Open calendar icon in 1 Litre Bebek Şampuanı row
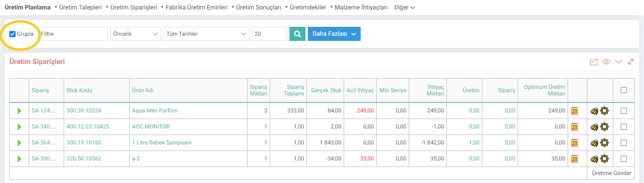The image size is (644, 183). pyautogui.click(x=574, y=143)
